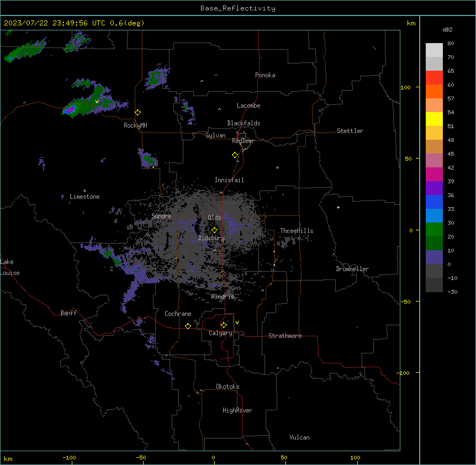476x465 pixels.
Task: Click the Sylvan label
Action: coord(215,135)
